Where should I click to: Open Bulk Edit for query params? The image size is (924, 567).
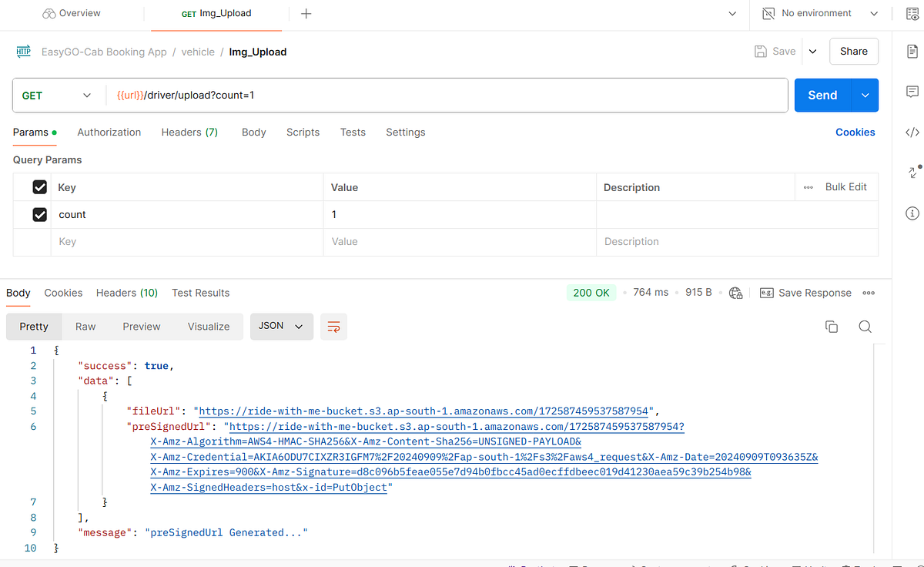(845, 186)
